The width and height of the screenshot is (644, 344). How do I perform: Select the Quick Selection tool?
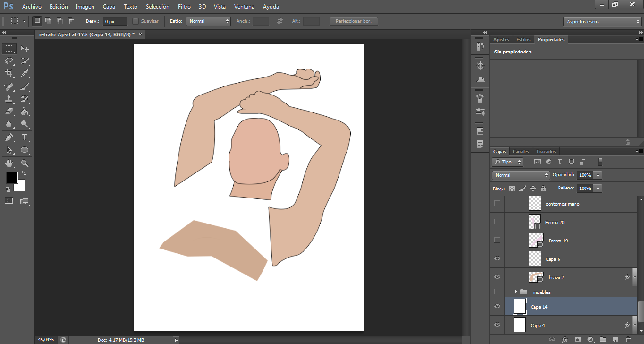(25, 60)
